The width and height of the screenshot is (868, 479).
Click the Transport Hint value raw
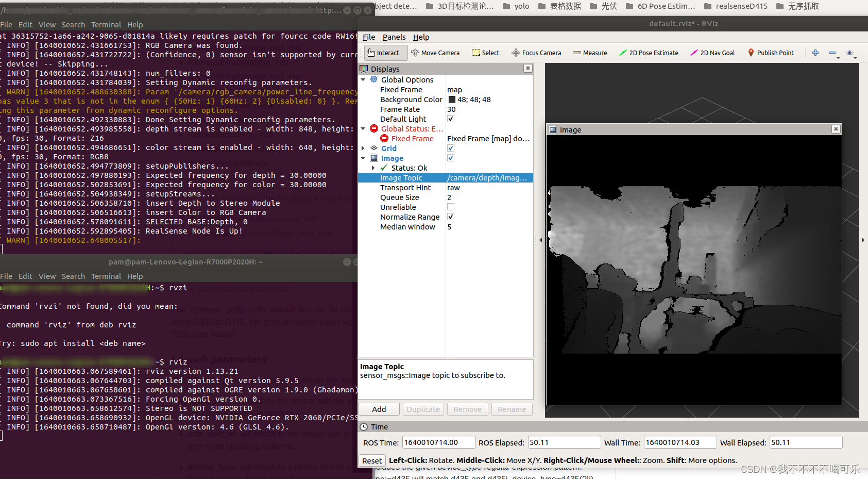(x=453, y=188)
